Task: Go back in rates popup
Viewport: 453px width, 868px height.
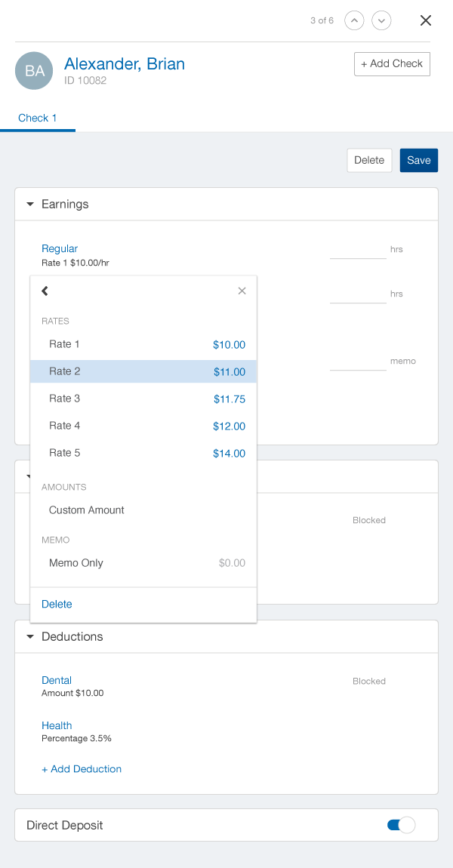Action: (45, 291)
